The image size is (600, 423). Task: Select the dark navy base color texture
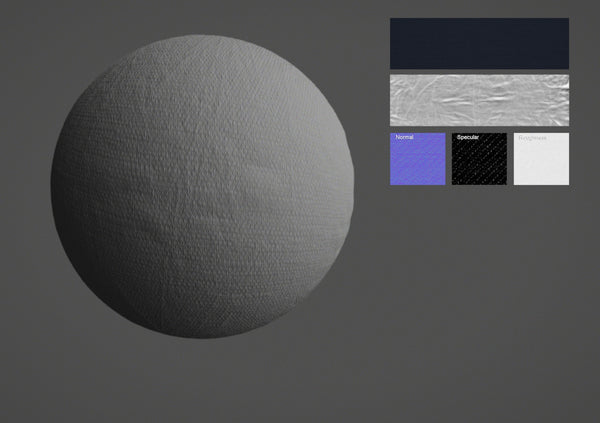point(479,43)
